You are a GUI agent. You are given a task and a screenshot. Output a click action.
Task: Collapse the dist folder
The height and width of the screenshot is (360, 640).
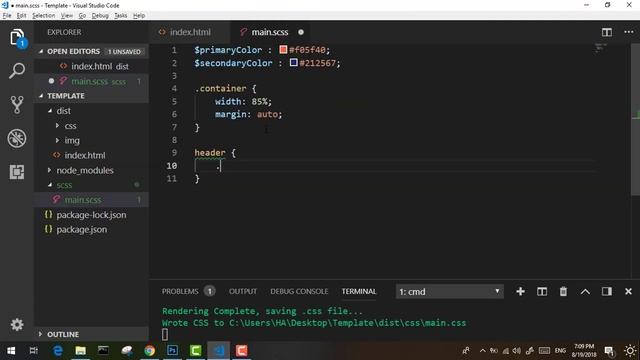coord(50,111)
